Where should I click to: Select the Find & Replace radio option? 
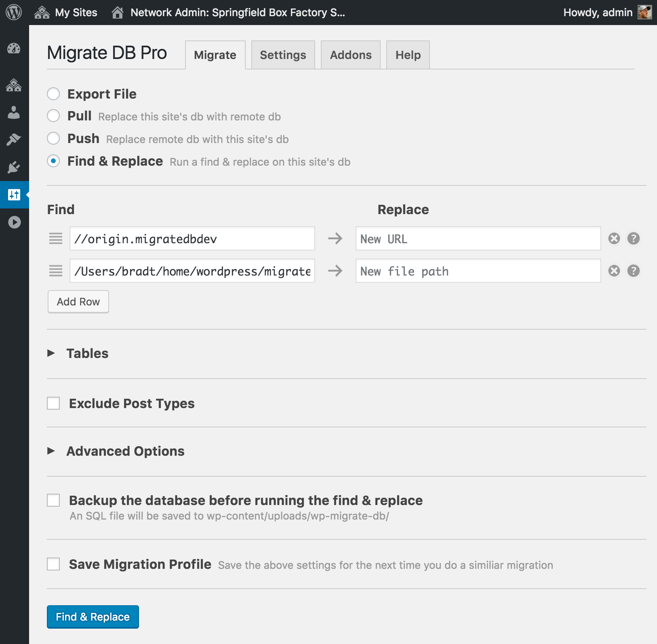pos(53,161)
